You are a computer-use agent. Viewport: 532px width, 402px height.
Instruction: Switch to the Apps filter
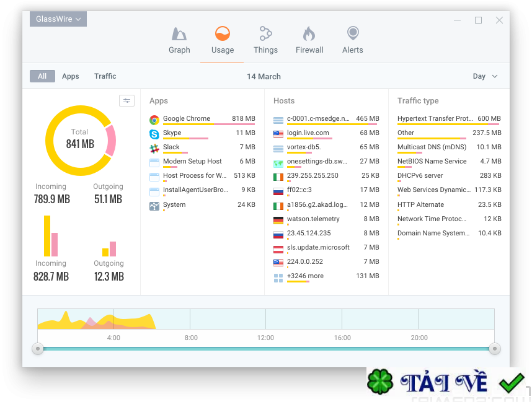(71, 76)
